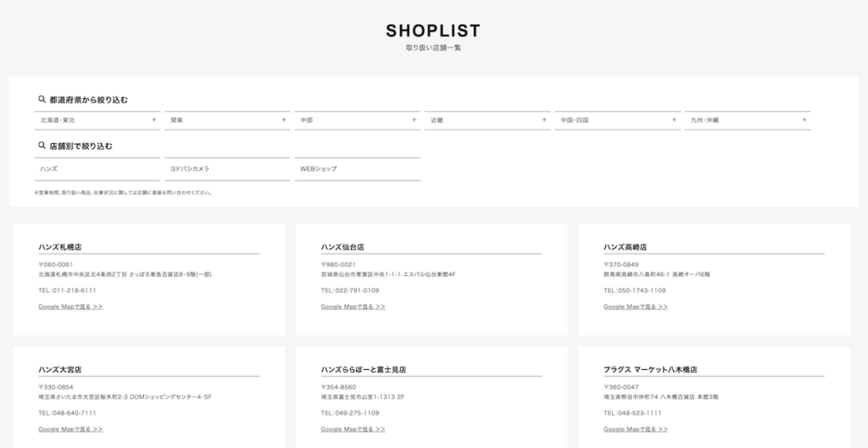This screenshot has width=868, height=448.
Task: Open Google Map link for ハンズ高崎店
Action: pyautogui.click(x=636, y=307)
